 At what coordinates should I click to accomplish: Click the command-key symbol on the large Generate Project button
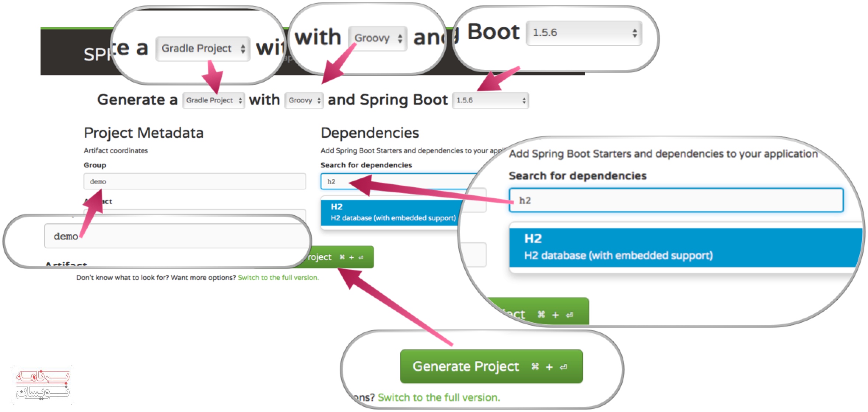click(x=535, y=366)
